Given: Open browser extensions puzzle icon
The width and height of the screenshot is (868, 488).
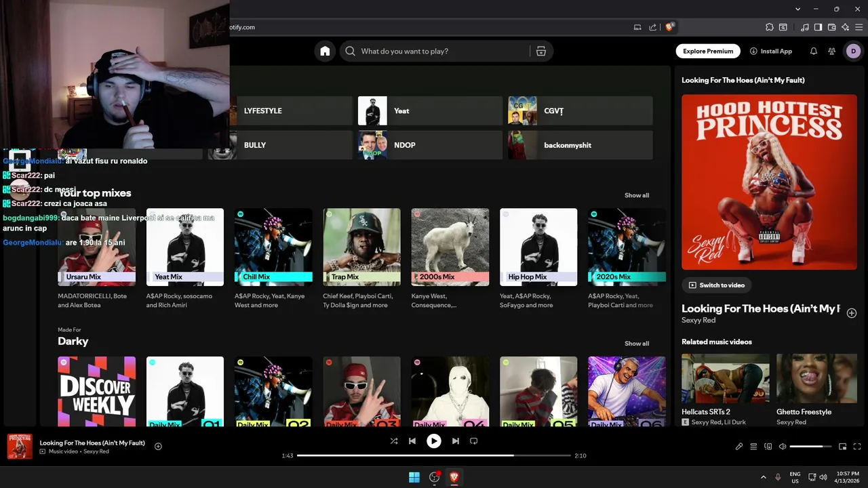Looking at the screenshot, I should coord(769,27).
